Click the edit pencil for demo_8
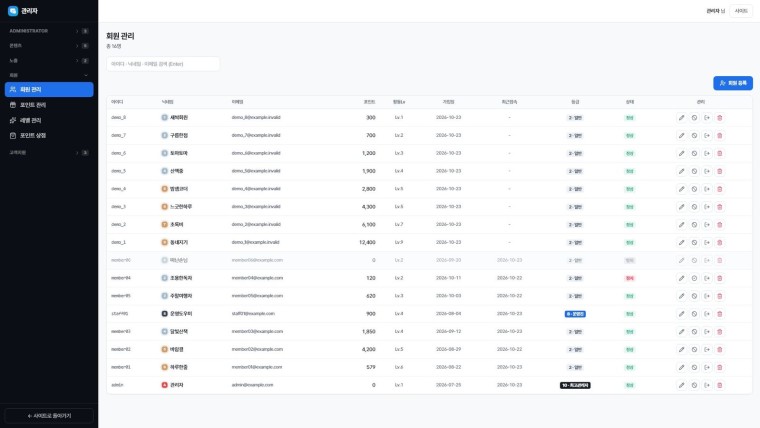Image resolution: width=760 pixels, height=428 pixels. [x=681, y=118]
